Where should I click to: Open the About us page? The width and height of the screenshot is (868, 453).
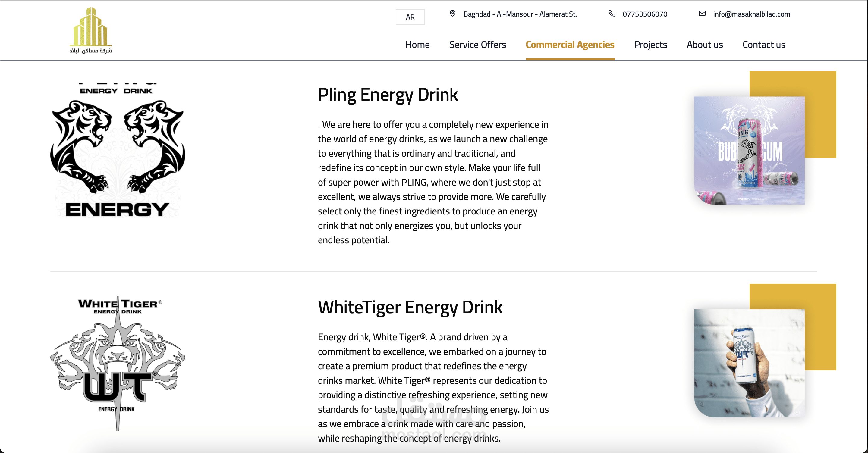coord(705,45)
